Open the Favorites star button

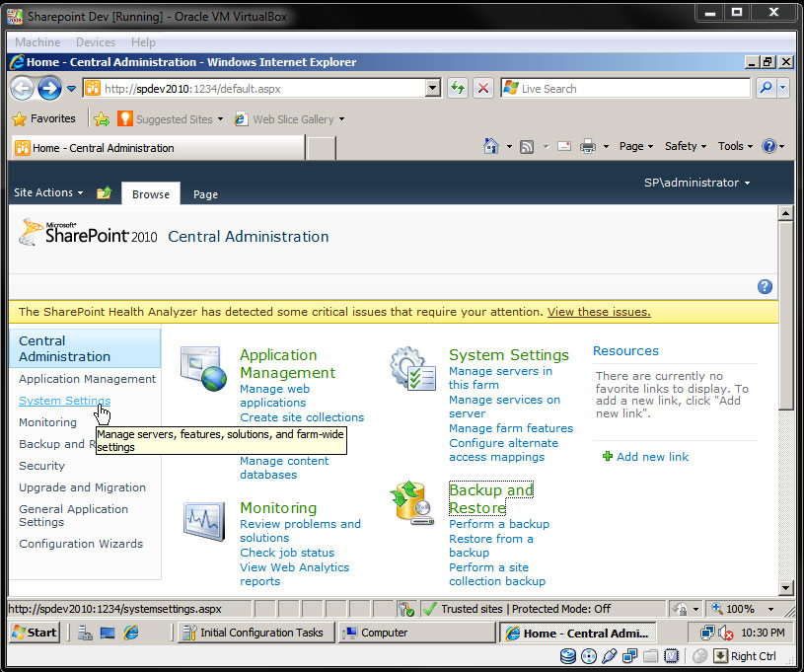[44, 119]
